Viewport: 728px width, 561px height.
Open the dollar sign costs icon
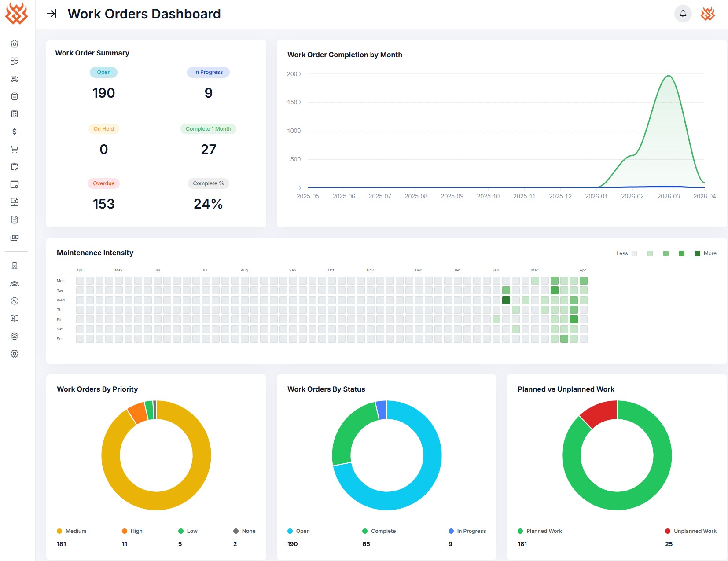click(15, 132)
